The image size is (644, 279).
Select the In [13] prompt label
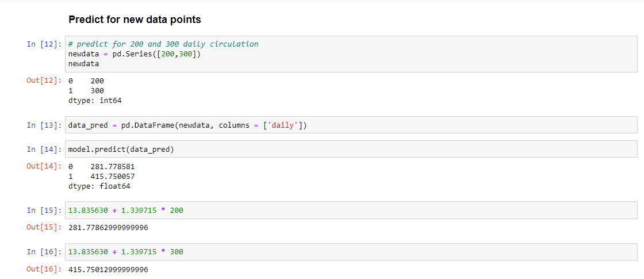click(x=44, y=125)
